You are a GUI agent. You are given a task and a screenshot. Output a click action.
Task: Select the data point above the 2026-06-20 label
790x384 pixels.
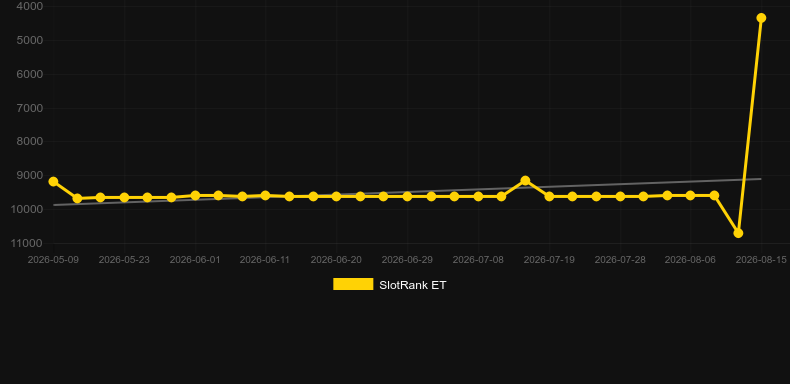pos(336,197)
